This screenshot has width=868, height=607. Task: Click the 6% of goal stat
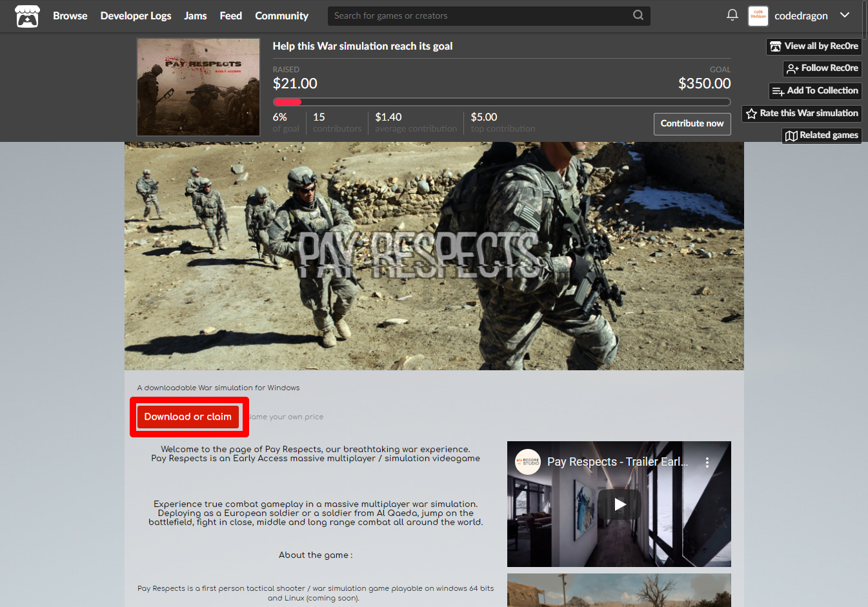[x=286, y=123]
